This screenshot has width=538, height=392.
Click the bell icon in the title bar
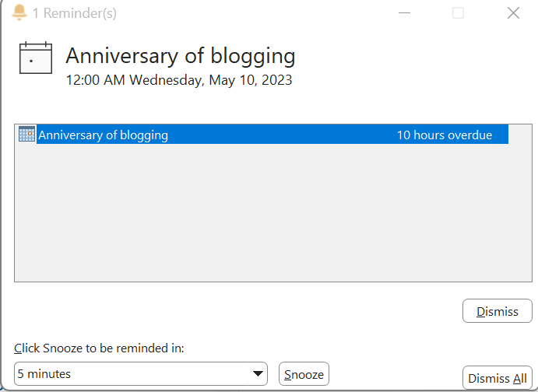19,12
